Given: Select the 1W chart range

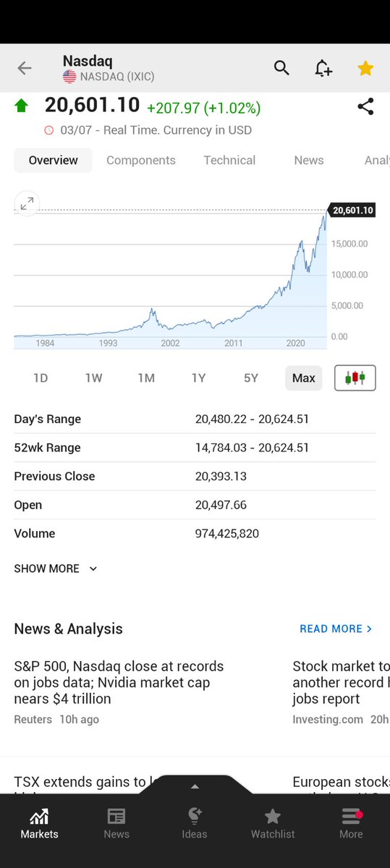Looking at the screenshot, I should click(93, 378).
